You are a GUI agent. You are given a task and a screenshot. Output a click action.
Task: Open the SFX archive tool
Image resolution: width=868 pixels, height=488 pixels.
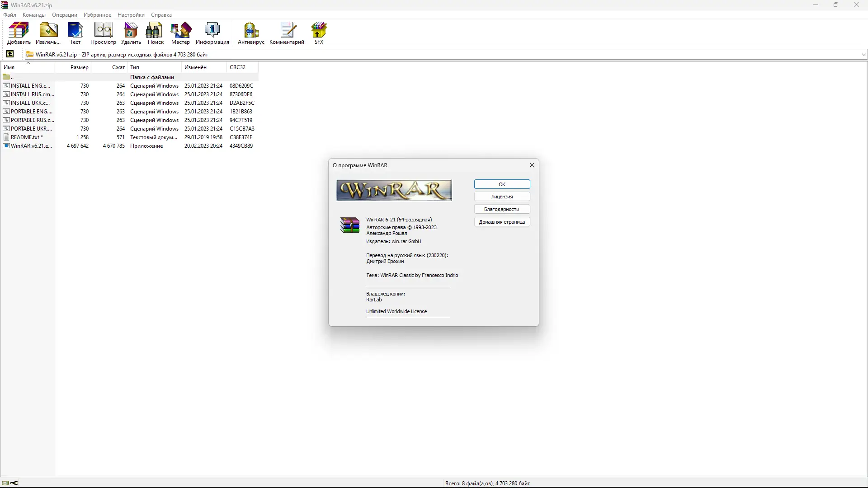point(319,33)
